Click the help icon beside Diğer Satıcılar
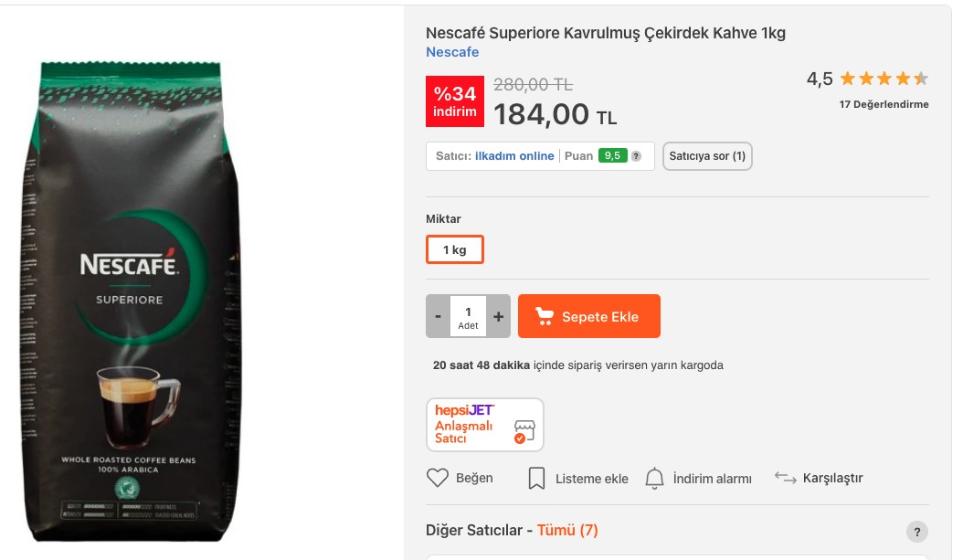The width and height of the screenshot is (963, 560). point(916,532)
